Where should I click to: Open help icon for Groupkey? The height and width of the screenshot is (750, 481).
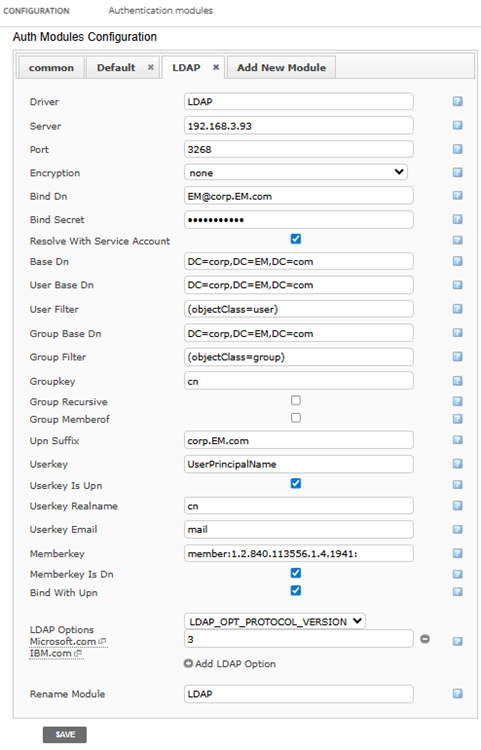[457, 381]
